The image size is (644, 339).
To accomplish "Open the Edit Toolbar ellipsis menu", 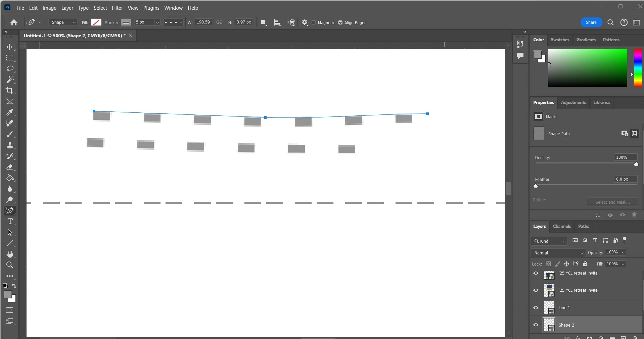I will click(10, 276).
